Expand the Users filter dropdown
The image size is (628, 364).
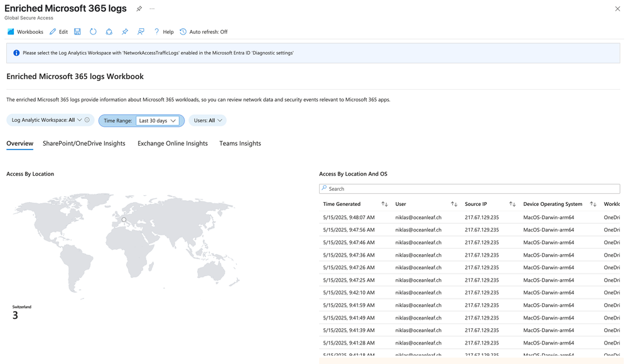point(207,120)
